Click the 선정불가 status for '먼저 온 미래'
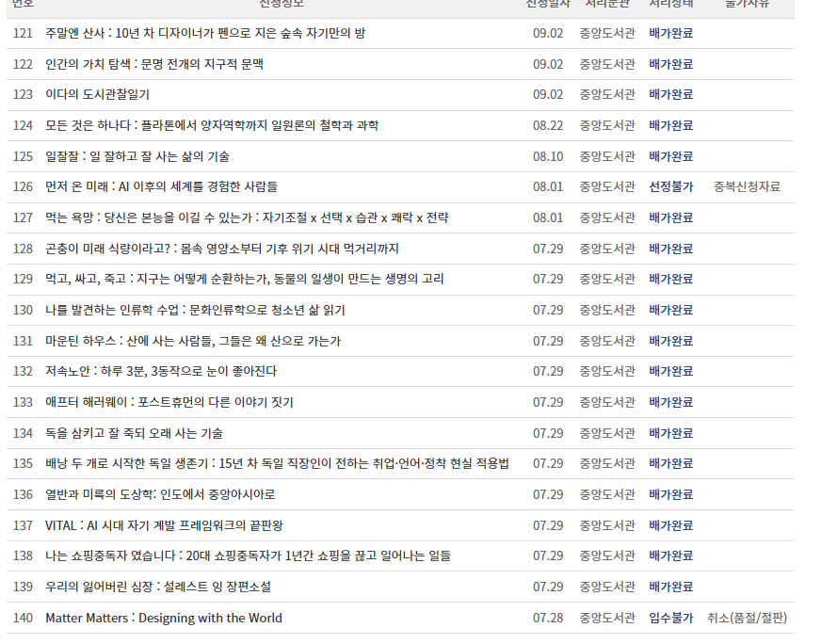 click(671, 185)
